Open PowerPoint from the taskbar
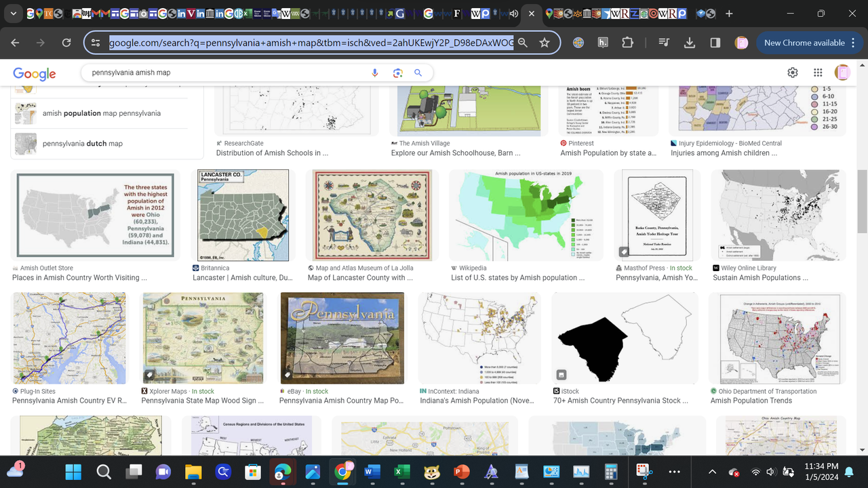 tap(462, 472)
